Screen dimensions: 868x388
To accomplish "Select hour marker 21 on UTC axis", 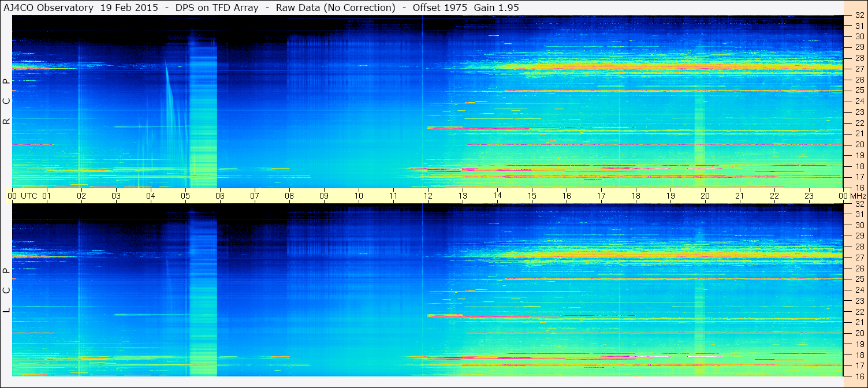I will (x=740, y=196).
